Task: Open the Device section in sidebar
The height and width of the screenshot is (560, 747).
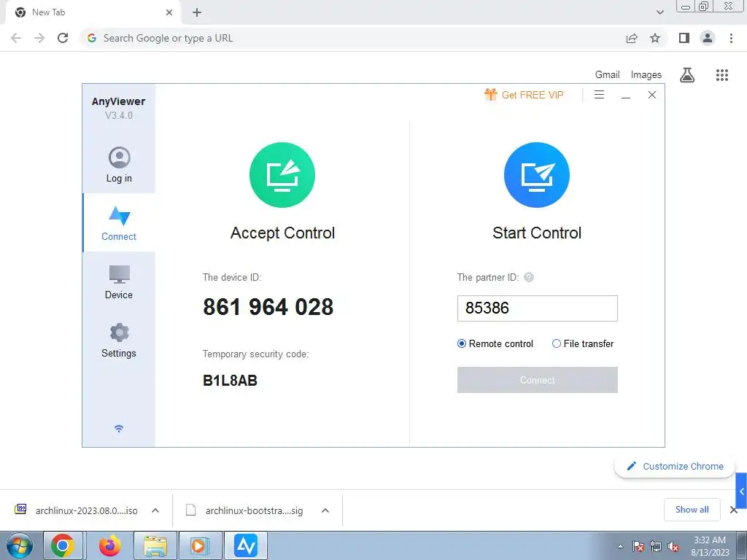Action: tap(119, 282)
